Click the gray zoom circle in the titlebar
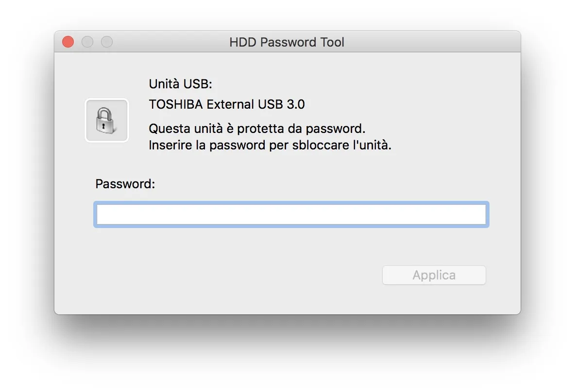 106,42
